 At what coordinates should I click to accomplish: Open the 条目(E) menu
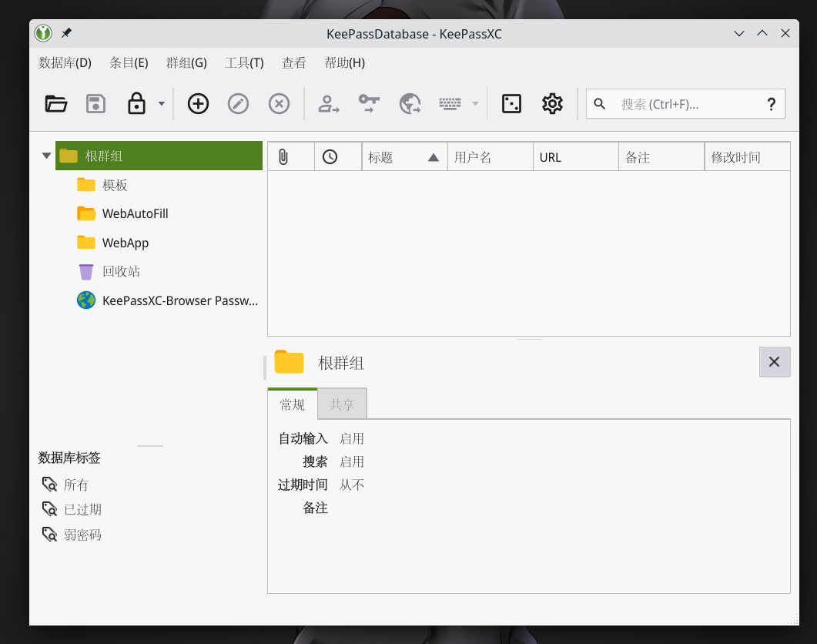129,63
